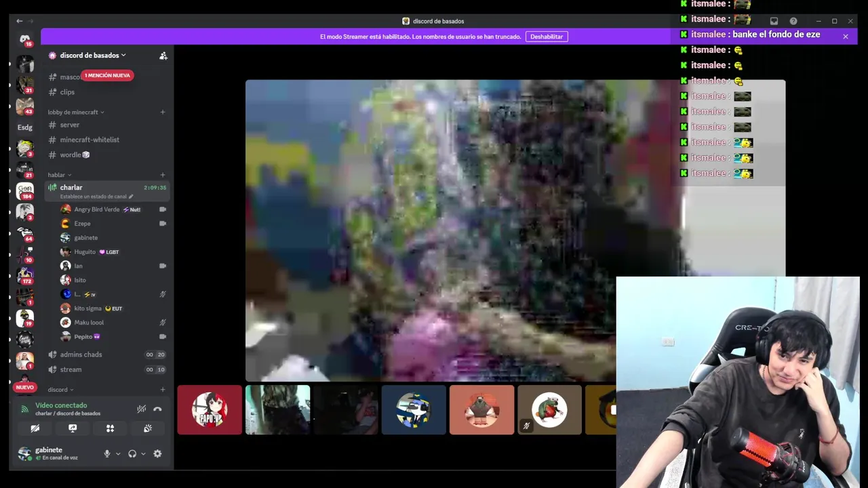The width and height of the screenshot is (868, 488).
Task: Select user kito sigma in voice list
Action: (113, 308)
